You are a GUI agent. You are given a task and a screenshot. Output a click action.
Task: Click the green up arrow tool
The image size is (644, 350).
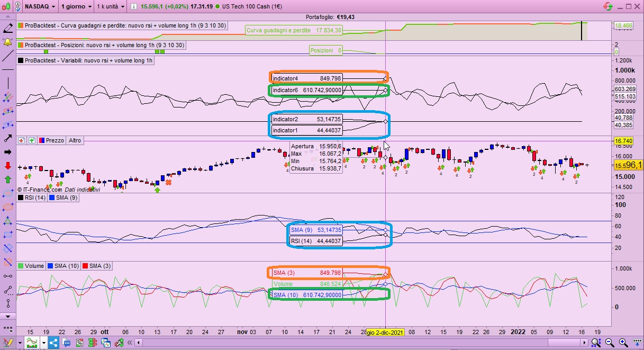(7, 180)
